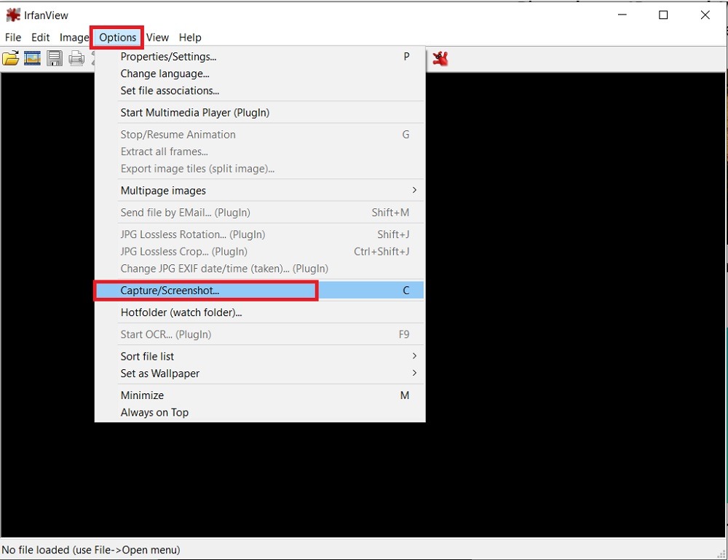
Task: Enable Always on Top
Action: [x=154, y=411]
